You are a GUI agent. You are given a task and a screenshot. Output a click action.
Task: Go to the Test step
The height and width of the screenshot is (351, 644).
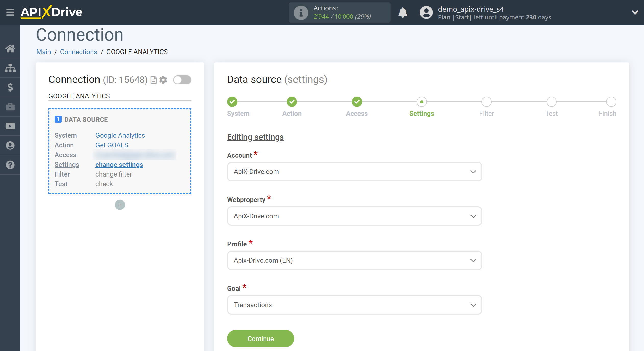coord(552,102)
